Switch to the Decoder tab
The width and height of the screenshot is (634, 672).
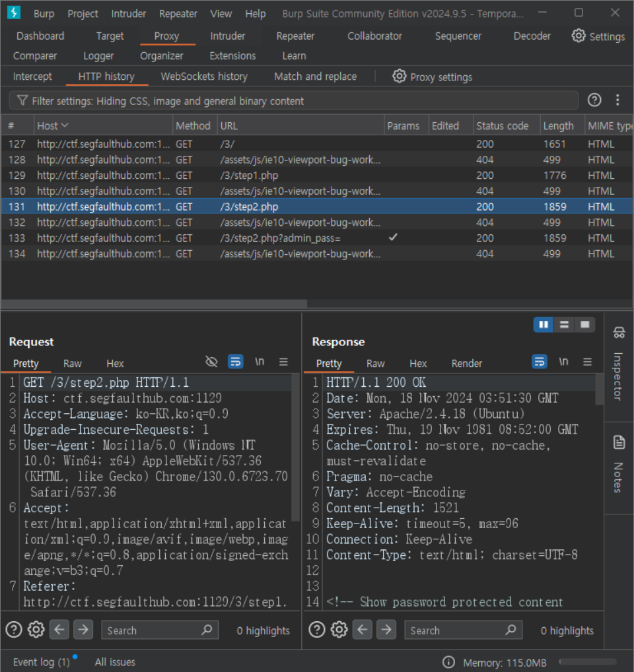[x=532, y=36]
